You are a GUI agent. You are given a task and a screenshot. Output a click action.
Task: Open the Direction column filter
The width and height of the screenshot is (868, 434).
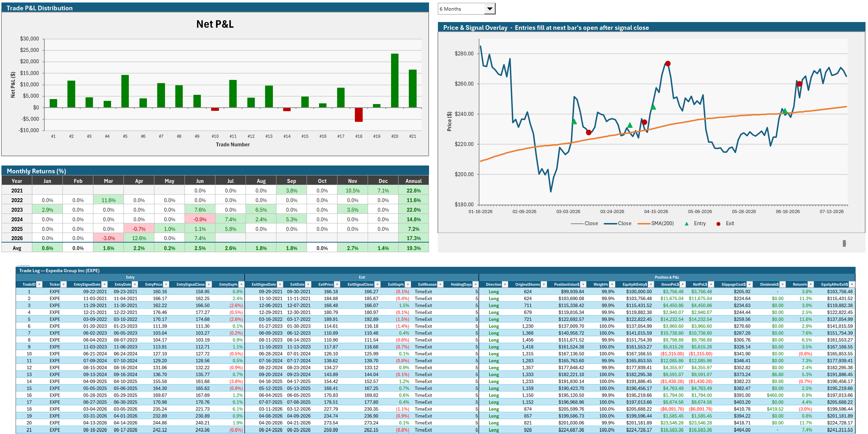pyautogui.click(x=505, y=284)
